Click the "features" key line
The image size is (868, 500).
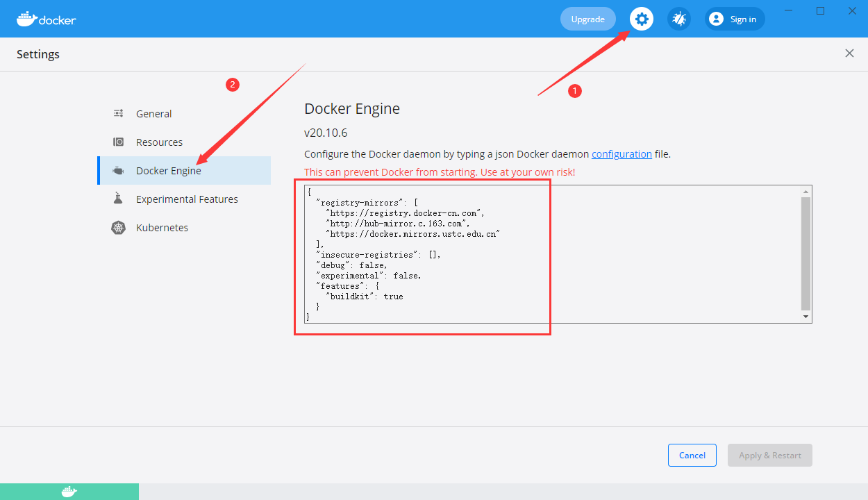347,286
